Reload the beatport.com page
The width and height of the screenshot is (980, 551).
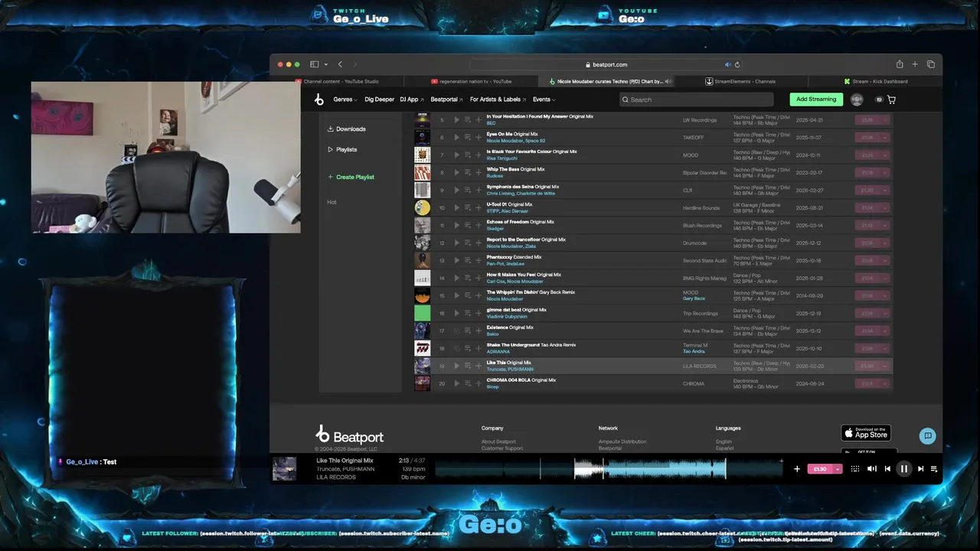coord(737,64)
